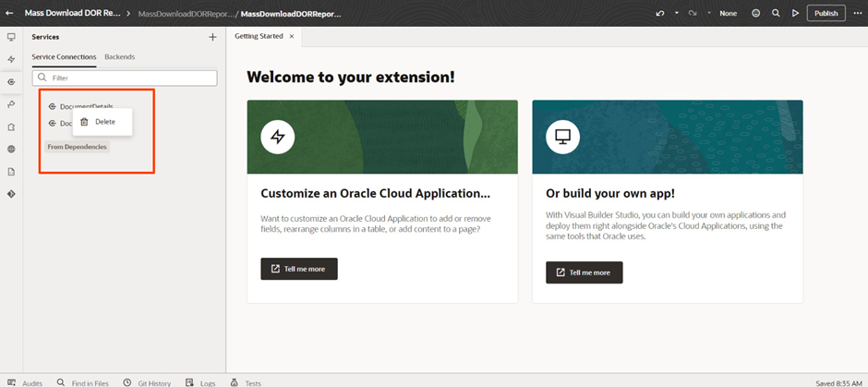Click Tell me more under Customize card
Image resolution: width=868 pixels, height=387 pixels.
click(x=299, y=269)
